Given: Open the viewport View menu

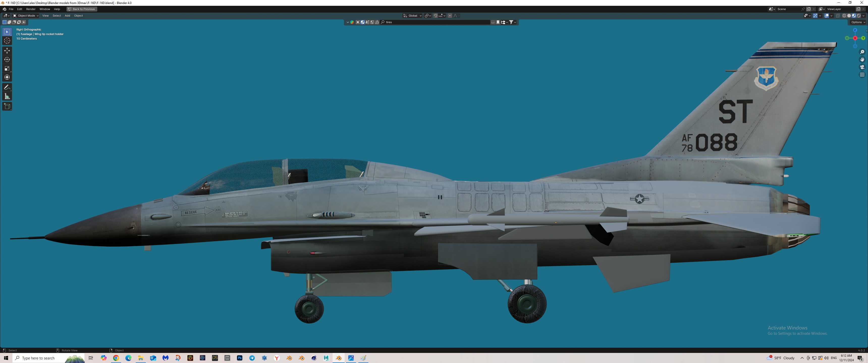Looking at the screenshot, I should [45, 16].
